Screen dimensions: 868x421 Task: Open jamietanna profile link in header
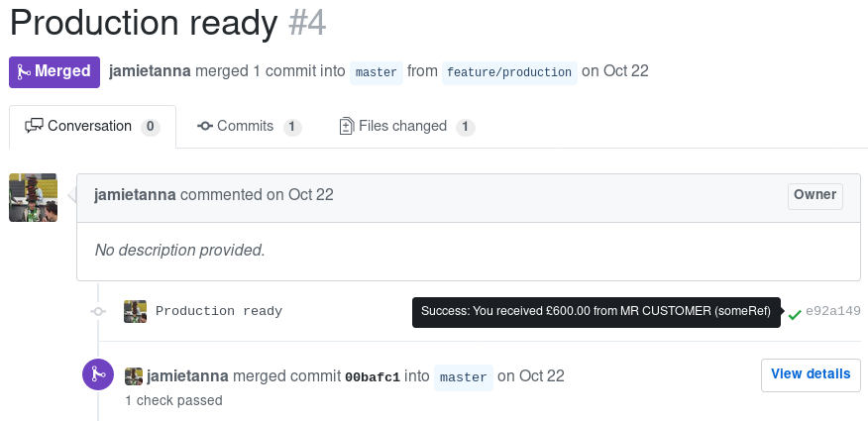pos(150,71)
